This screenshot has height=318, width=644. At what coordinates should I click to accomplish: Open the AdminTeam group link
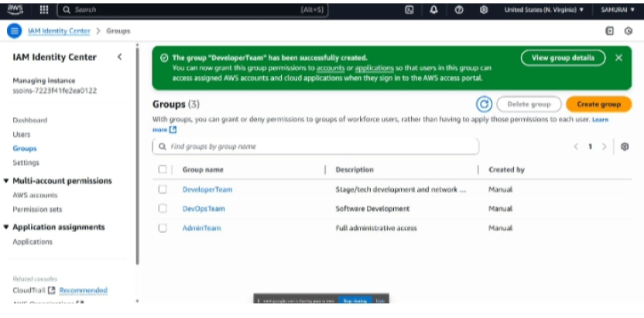(202, 228)
